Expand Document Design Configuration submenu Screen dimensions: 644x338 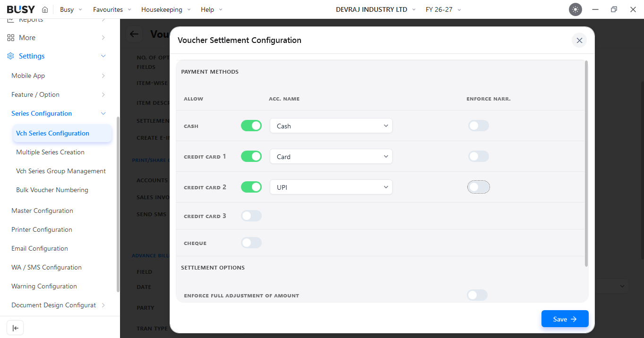pos(103,305)
